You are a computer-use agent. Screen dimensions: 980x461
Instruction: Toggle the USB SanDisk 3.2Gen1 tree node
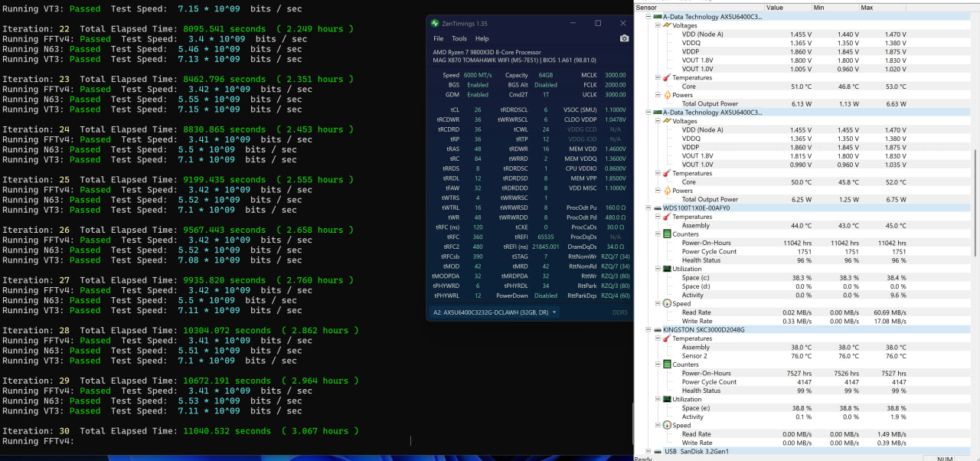pos(648,452)
